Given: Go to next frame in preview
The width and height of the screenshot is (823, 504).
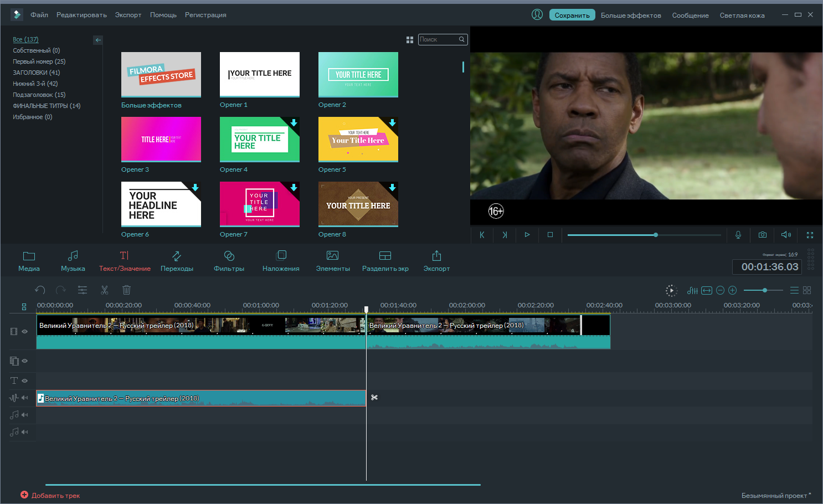Looking at the screenshot, I should [505, 235].
